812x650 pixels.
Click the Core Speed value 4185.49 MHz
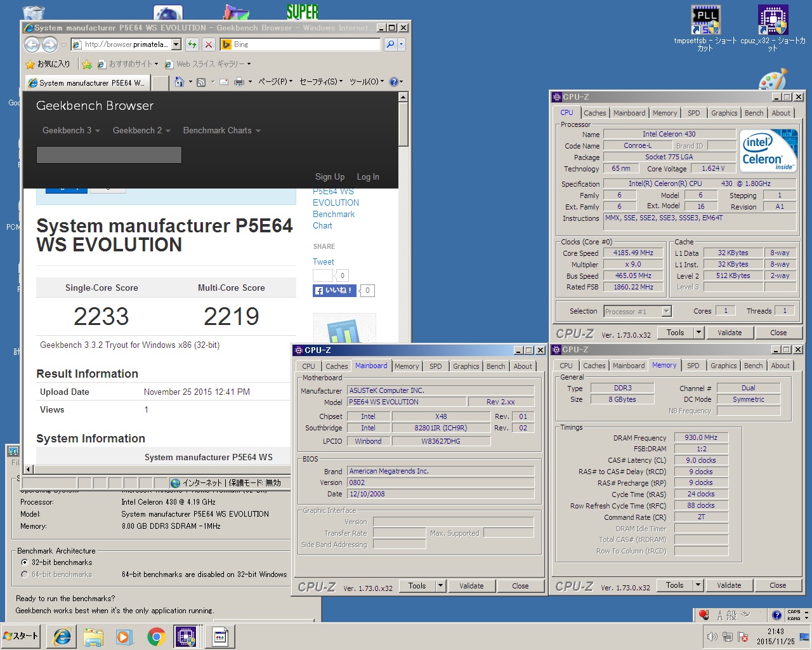coord(633,253)
